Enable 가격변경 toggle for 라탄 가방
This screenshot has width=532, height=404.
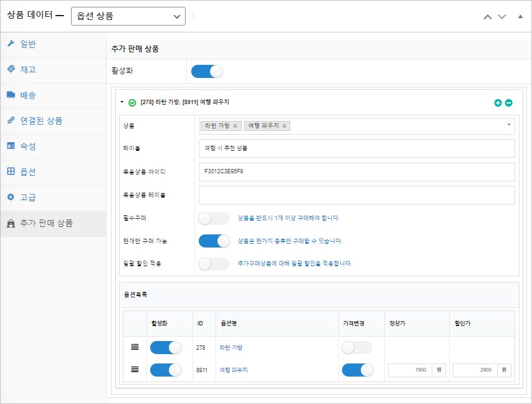(x=357, y=347)
